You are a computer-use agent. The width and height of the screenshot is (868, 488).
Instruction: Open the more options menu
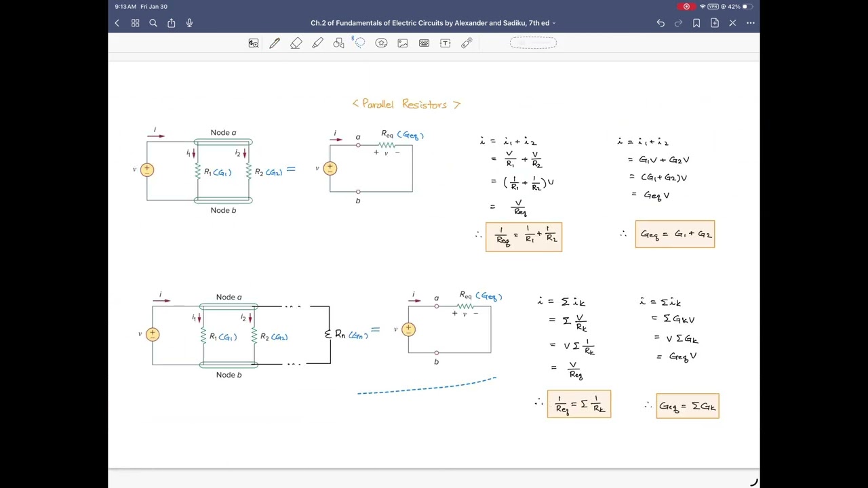coord(751,23)
